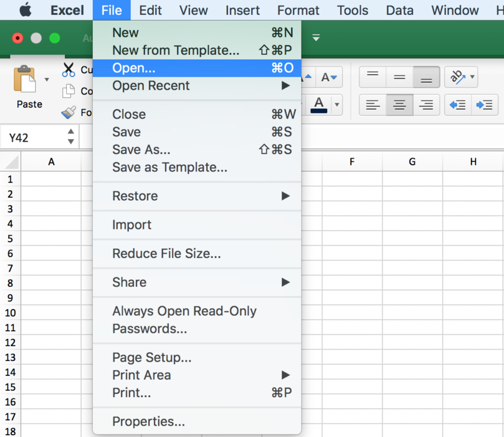Open the Tools menu
Viewport: 504px width, 437px height.
tap(352, 10)
